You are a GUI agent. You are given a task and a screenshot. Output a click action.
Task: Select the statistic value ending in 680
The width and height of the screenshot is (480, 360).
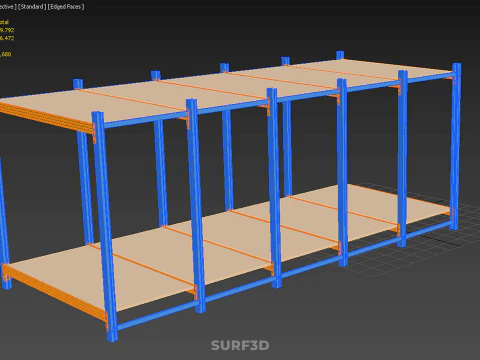point(6,54)
